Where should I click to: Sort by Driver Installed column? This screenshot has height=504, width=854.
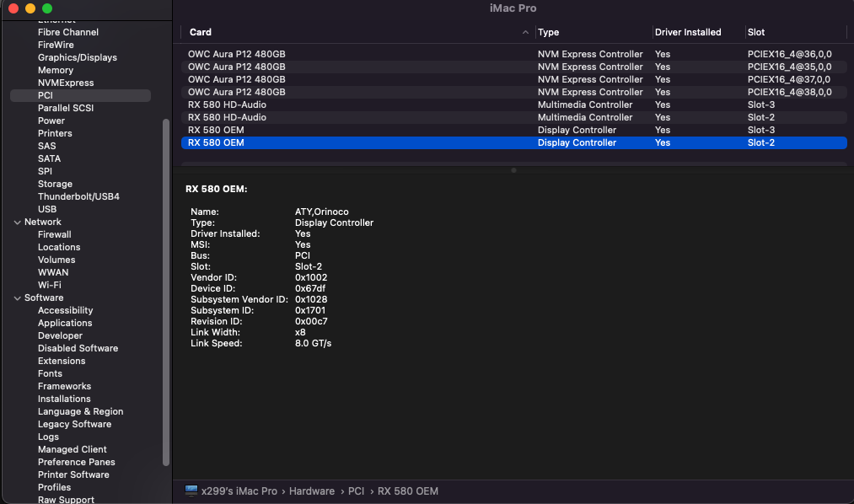(688, 32)
